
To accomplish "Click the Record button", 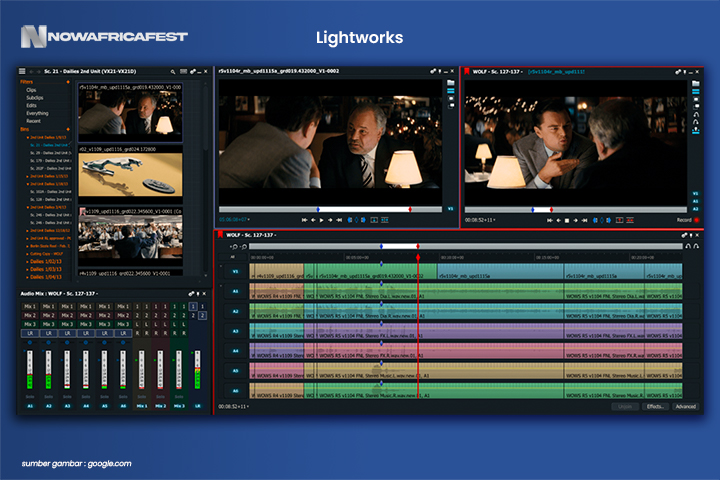I will tap(687, 220).
